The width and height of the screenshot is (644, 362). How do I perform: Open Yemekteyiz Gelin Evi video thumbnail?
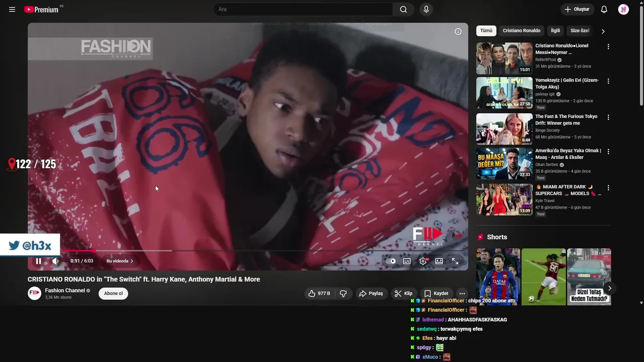[504, 93]
